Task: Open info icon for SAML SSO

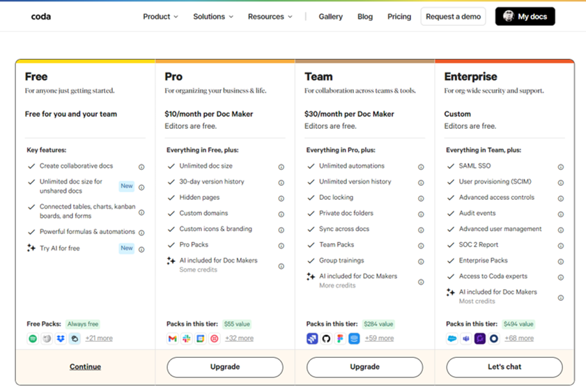Action: (561, 167)
